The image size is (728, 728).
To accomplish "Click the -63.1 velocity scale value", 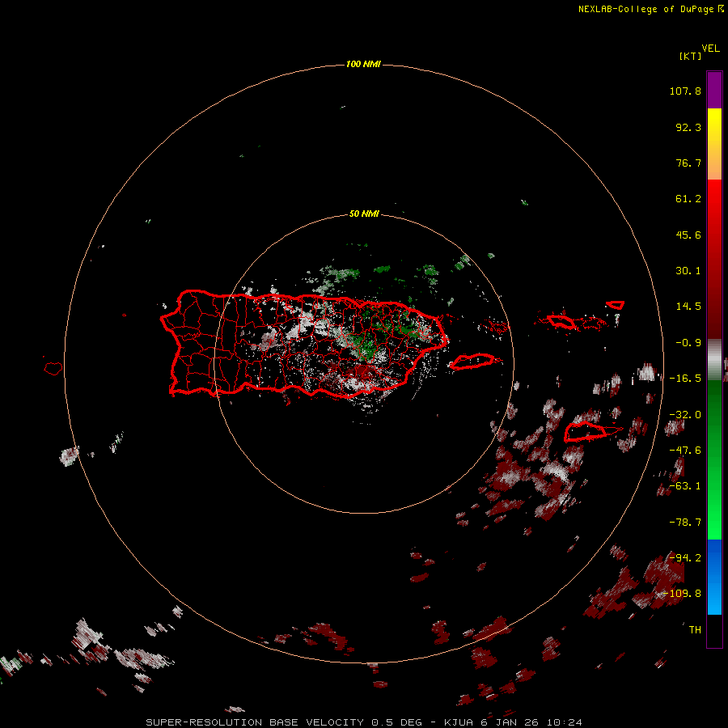I will 685,486.
